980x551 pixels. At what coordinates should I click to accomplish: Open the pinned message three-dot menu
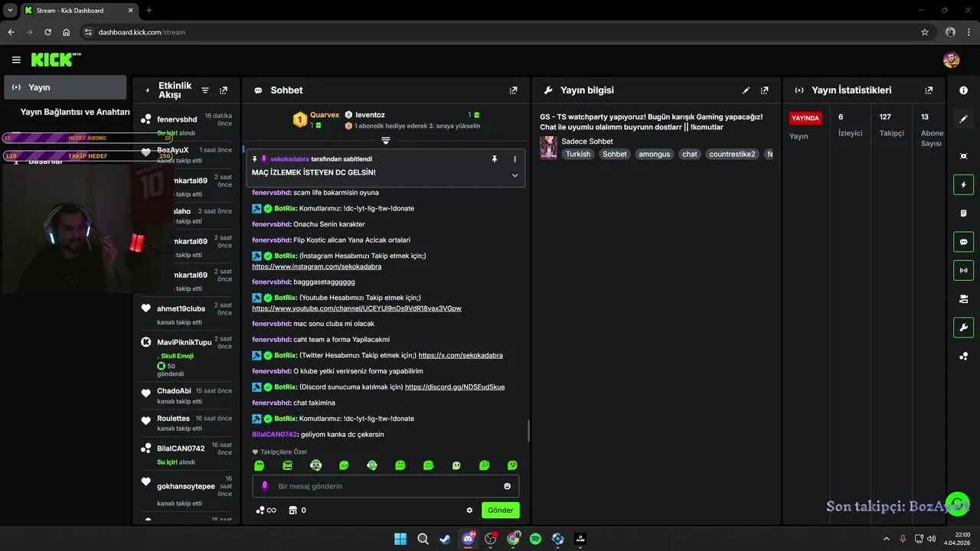tap(514, 159)
